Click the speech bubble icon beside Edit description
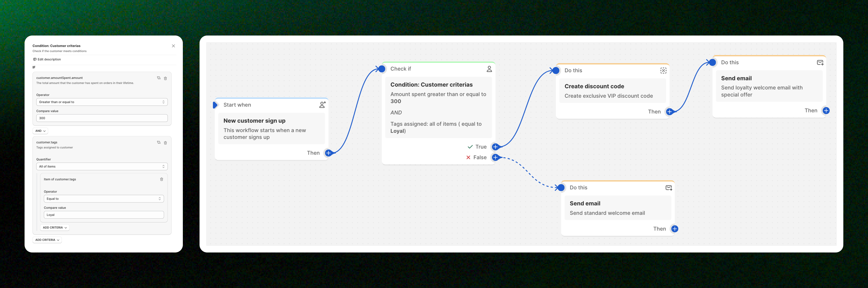Viewport: 868px width, 288px height. pyautogui.click(x=35, y=59)
